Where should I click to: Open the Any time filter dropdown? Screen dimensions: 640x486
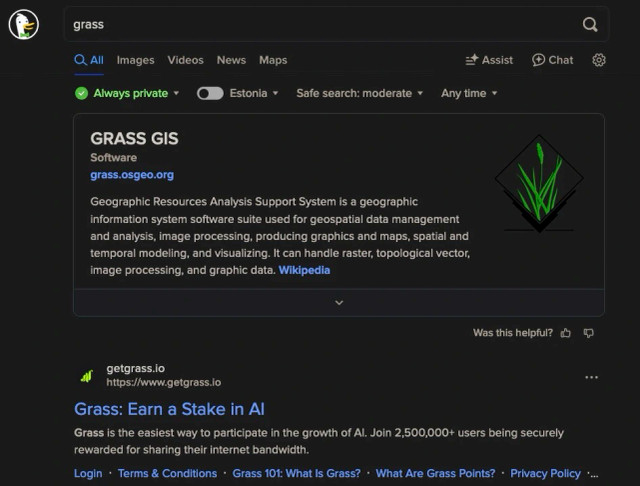(x=469, y=93)
